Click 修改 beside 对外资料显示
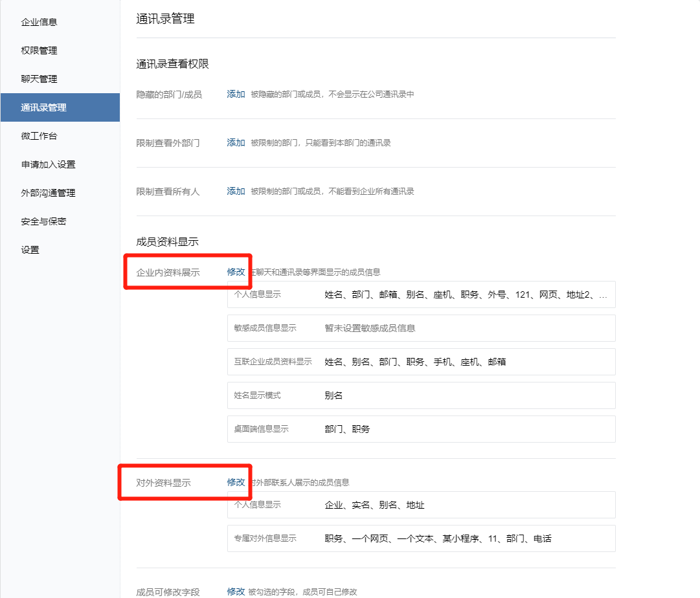This screenshot has width=700, height=598. click(x=236, y=482)
